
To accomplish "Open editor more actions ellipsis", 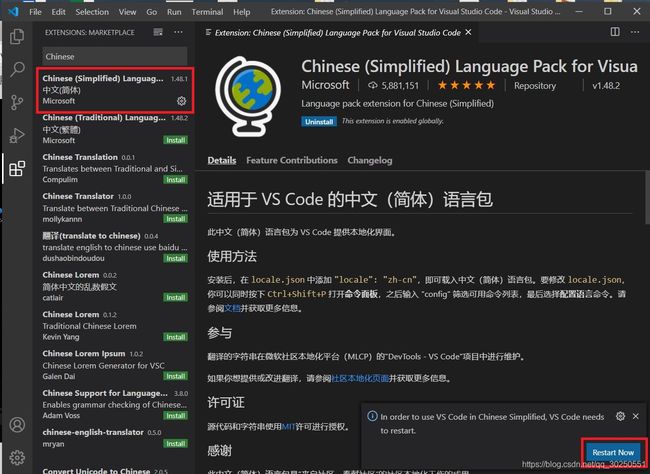I will (x=635, y=32).
